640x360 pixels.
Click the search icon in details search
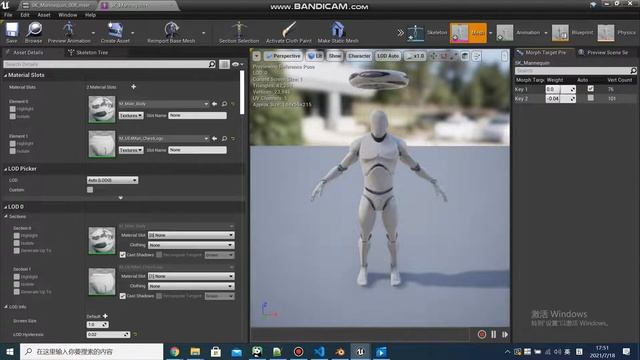pos(212,64)
